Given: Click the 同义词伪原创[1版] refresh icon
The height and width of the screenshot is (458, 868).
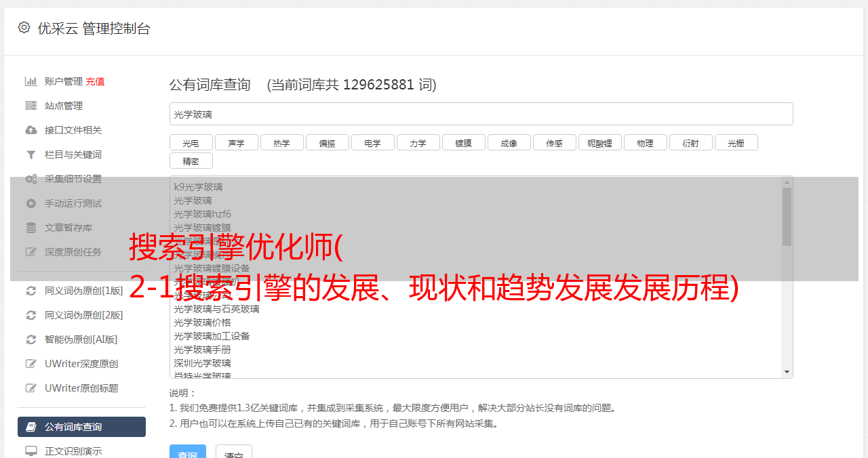Looking at the screenshot, I should pyautogui.click(x=31, y=291).
